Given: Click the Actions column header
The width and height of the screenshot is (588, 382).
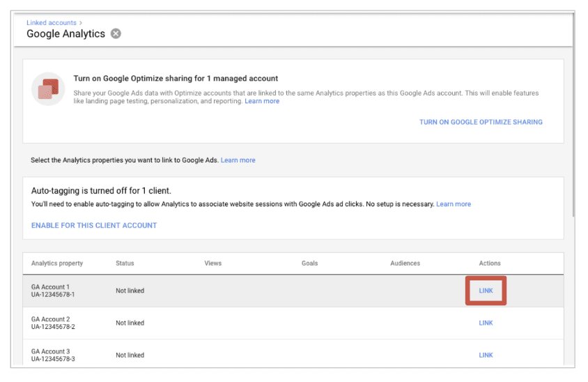Looking at the screenshot, I should 490,263.
